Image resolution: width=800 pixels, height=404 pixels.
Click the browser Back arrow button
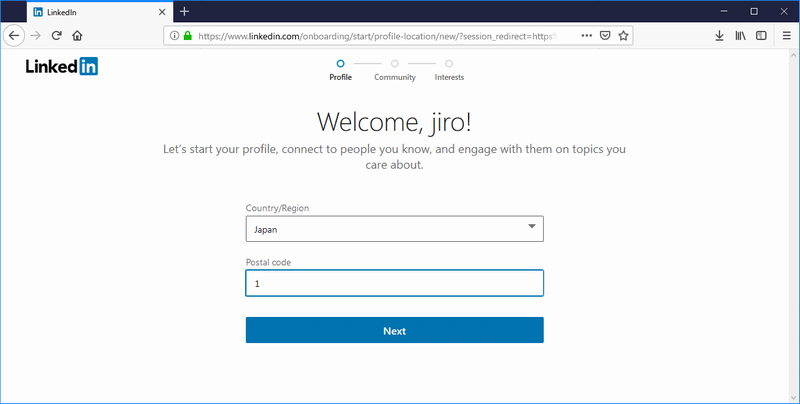tap(14, 36)
